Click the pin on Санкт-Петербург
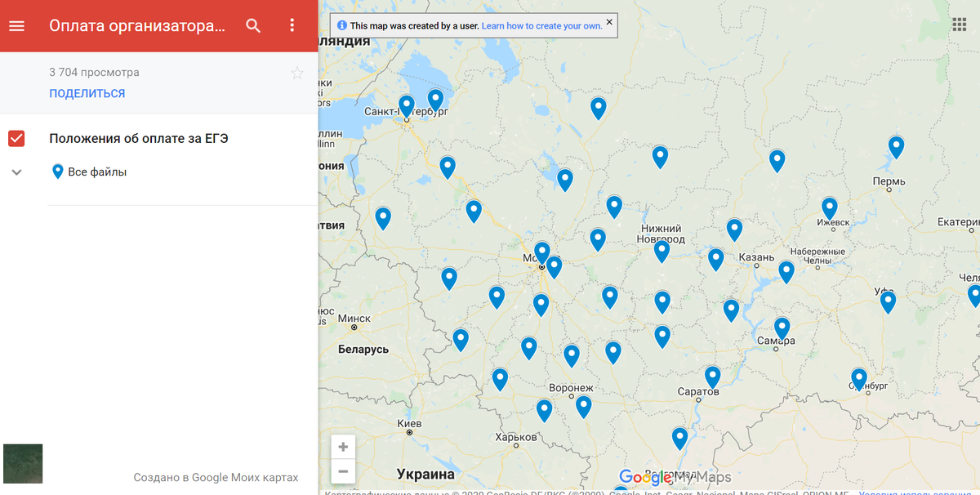 (x=406, y=106)
